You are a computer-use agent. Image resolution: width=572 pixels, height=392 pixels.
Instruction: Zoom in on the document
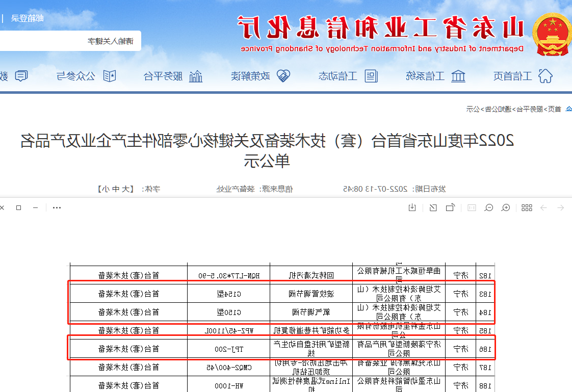click(506, 207)
